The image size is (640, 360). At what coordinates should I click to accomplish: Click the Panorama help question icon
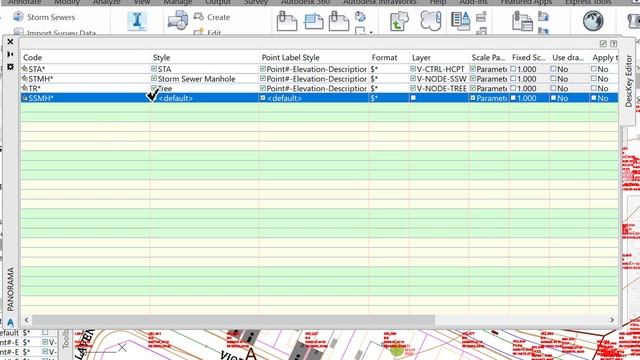click(613, 44)
